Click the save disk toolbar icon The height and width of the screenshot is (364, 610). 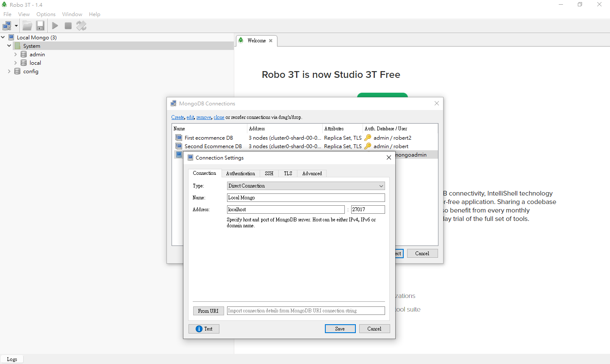click(40, 26)
